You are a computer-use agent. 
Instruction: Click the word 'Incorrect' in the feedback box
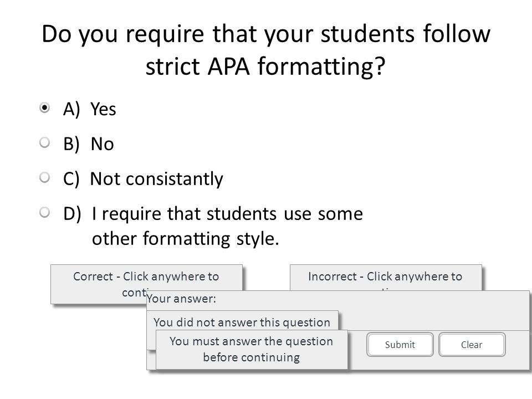332,277
